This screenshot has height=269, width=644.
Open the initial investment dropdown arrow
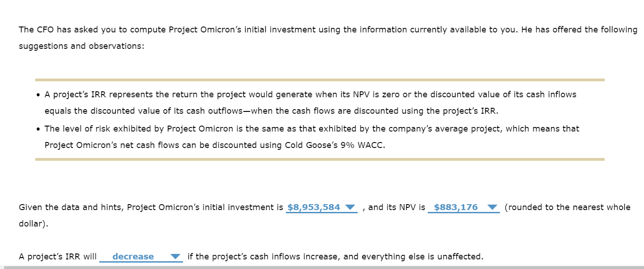pyautogui.click(x=351, y=207)
